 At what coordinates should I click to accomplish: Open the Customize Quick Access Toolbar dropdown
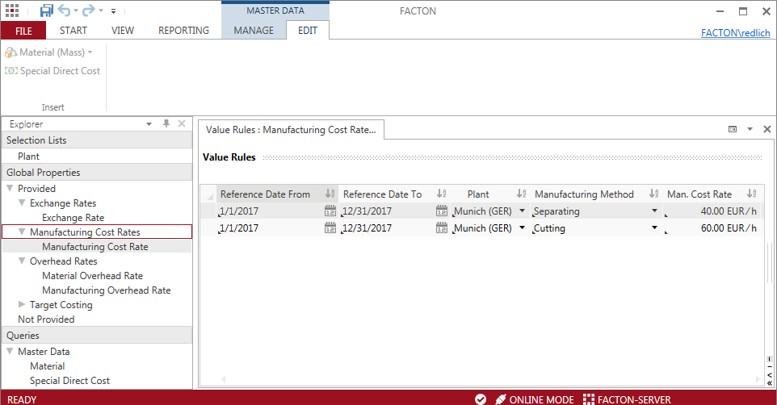coord(113,11)
